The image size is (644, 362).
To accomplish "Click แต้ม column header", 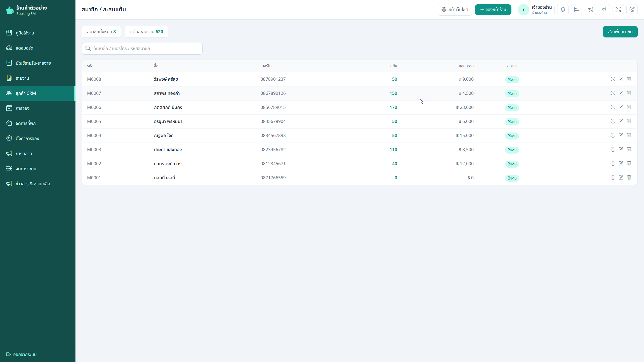I will point(394,66).
